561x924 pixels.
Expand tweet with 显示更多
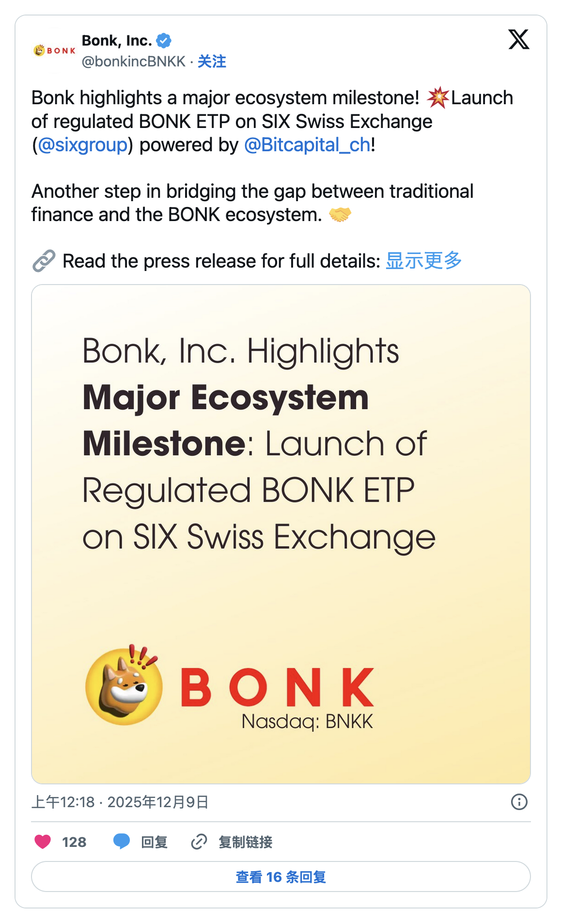coord(423,261)
